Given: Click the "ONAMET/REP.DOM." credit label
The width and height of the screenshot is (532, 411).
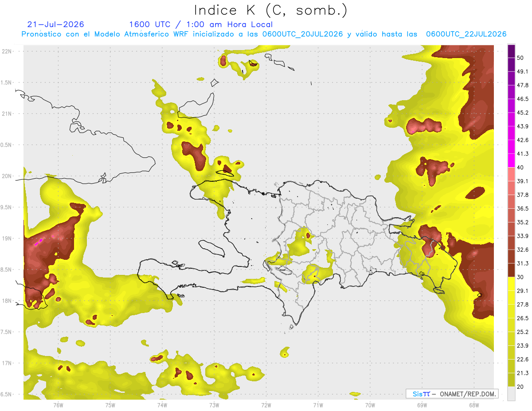Looking at the screenshot, I should point(467,394).
